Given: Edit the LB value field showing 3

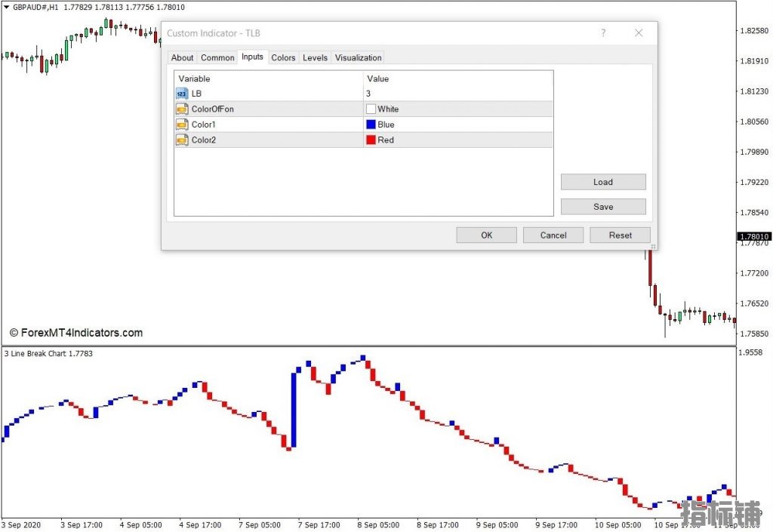Looking at the screenshot, I should [x=457, y=94].
